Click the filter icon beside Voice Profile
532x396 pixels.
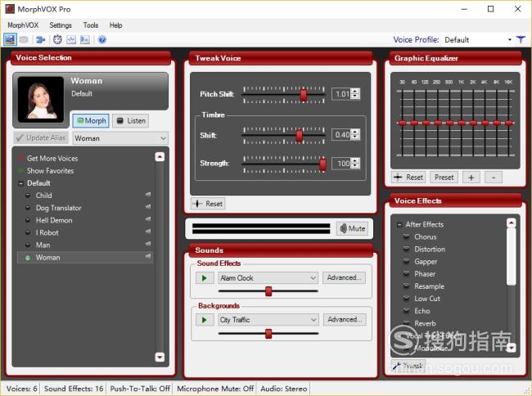(521, 39)
